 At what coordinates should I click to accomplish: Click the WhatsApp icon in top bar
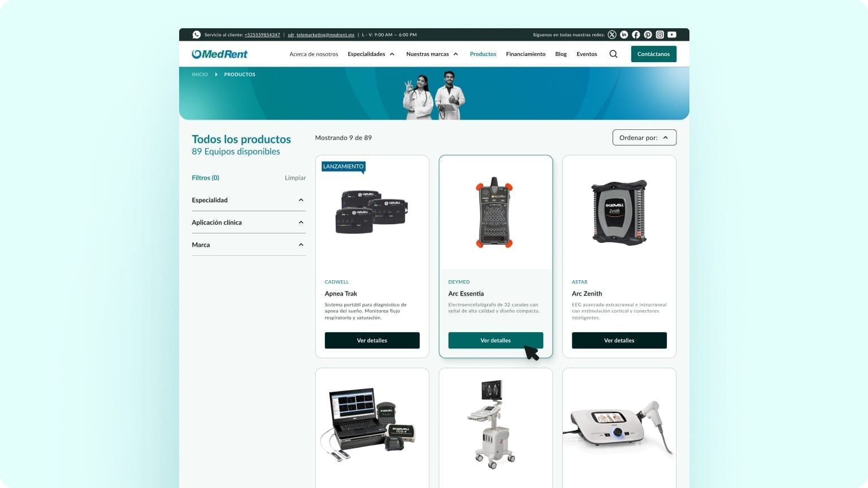click(196, 34)
